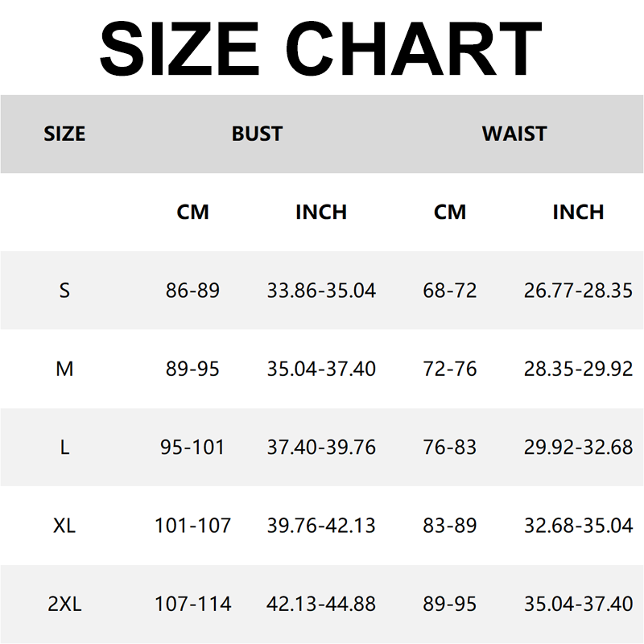
Task: Click the 29.92-32.68 waist inch value
Action: point(578,448)
